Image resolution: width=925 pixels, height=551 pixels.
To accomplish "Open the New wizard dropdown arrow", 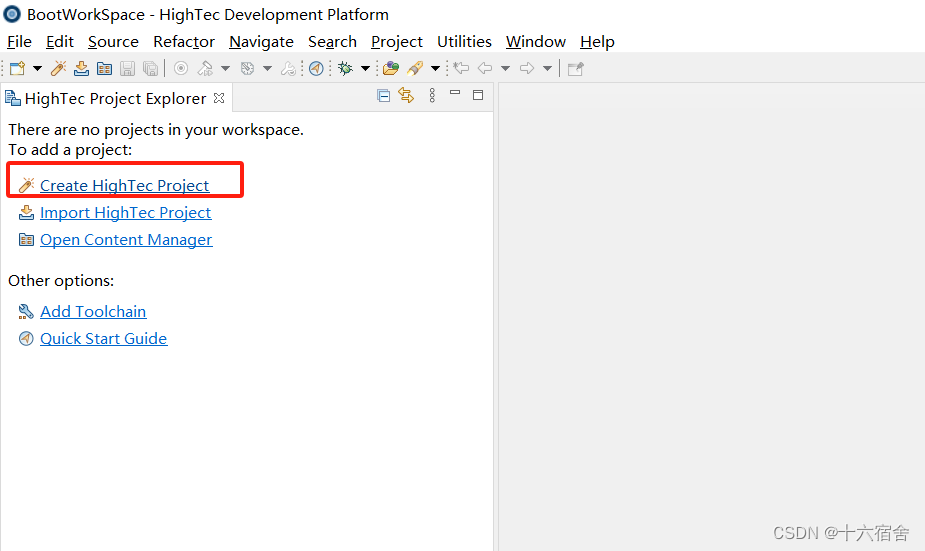I will (37, 68).
